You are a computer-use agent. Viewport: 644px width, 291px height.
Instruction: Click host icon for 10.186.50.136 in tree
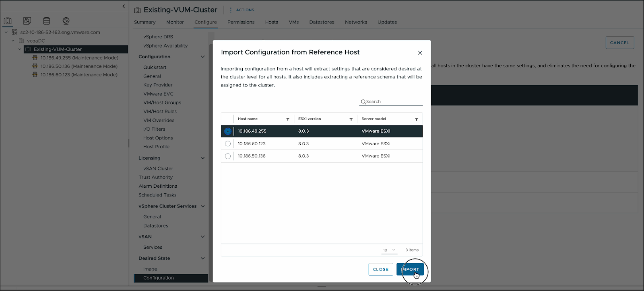[x=35, y=66]
